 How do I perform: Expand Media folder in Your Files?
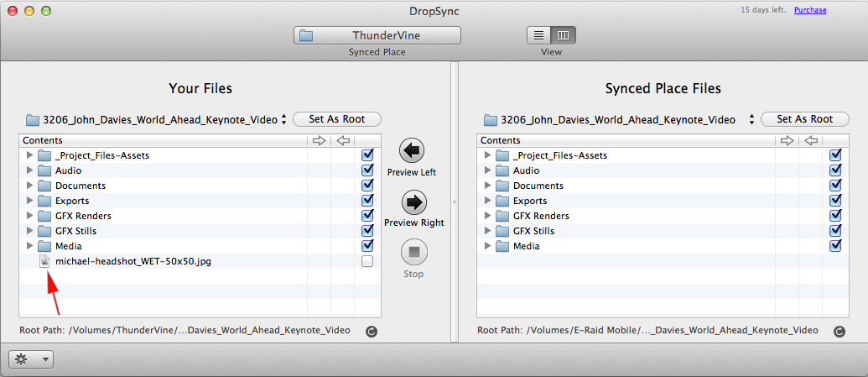30,246
